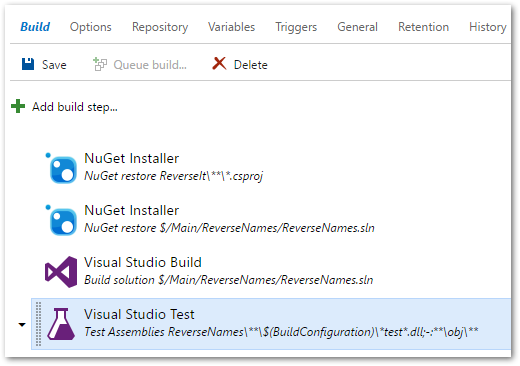Select the first NuGet Installer step title
The height and width of the screenshot is (366, 520).
click(x=132, y=158)
